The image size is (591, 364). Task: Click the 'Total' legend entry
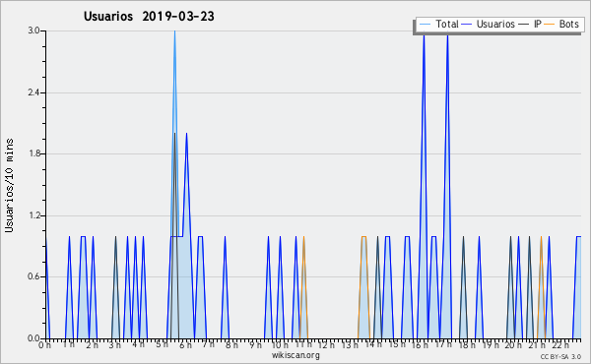tap(438, 24)
